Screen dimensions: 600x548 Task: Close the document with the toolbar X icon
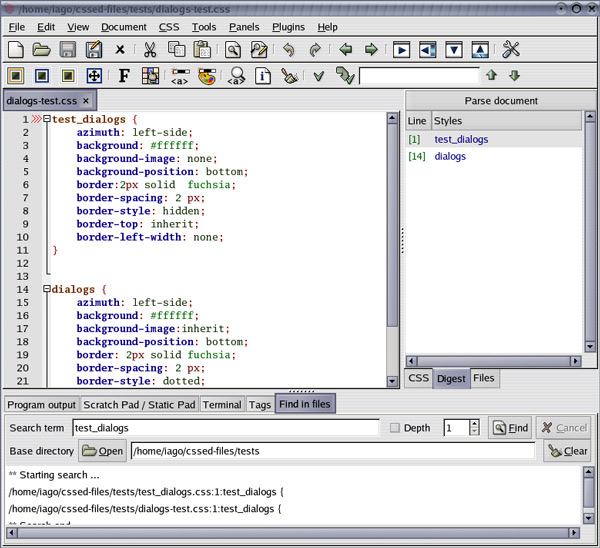tap(120, 50)
